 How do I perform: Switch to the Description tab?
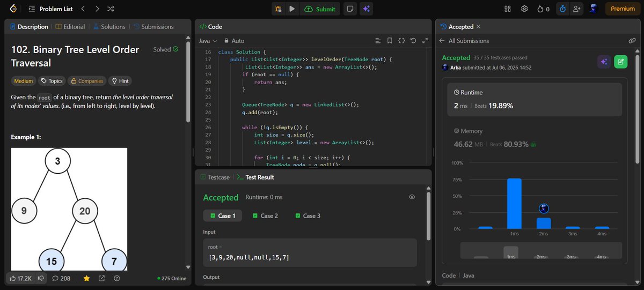(29, 26)
